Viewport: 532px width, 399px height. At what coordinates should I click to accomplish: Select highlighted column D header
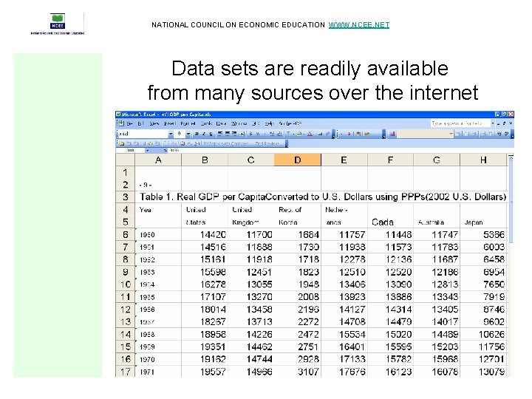(x=298, y=160)
